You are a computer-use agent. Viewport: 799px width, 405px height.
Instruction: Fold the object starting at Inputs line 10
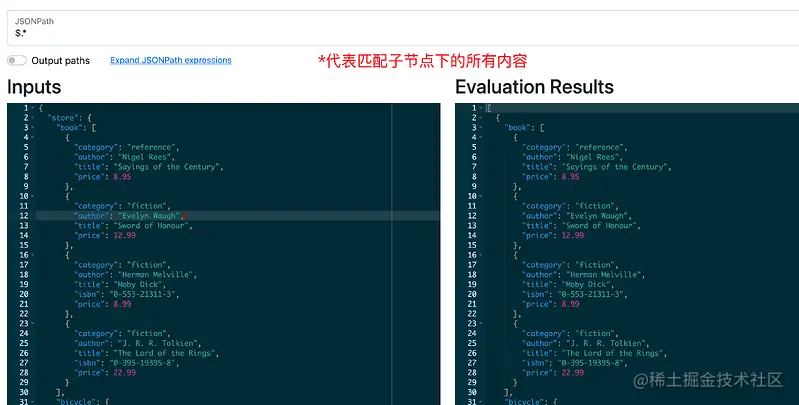33,196
